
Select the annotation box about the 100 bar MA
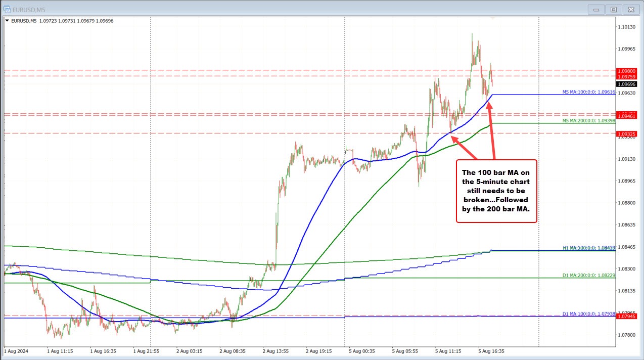496,191
